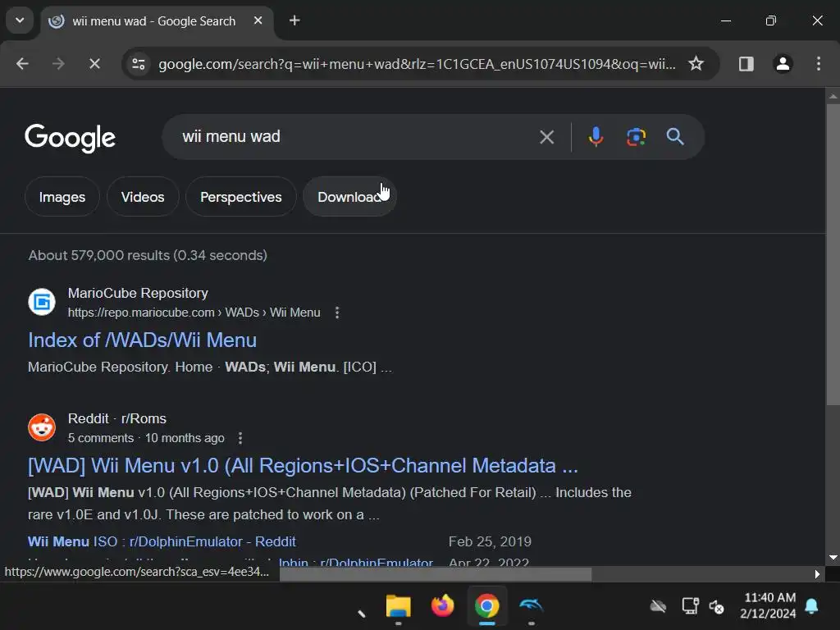The width and height of the screenshot is (840, 630).
Task: Click the scroll-down arrow of the vertical scrollbar
Action: tap(833, 557)
